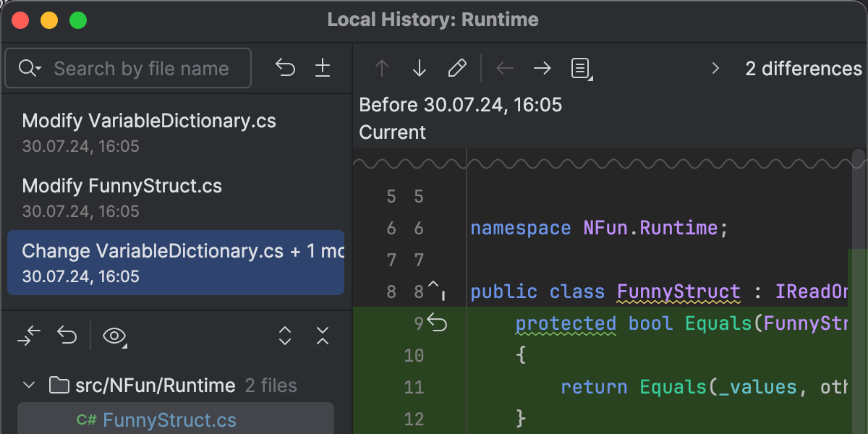Screen dimensions: 868x434
Task: Click the revert arrow at line 9
Action: [438, 323]
